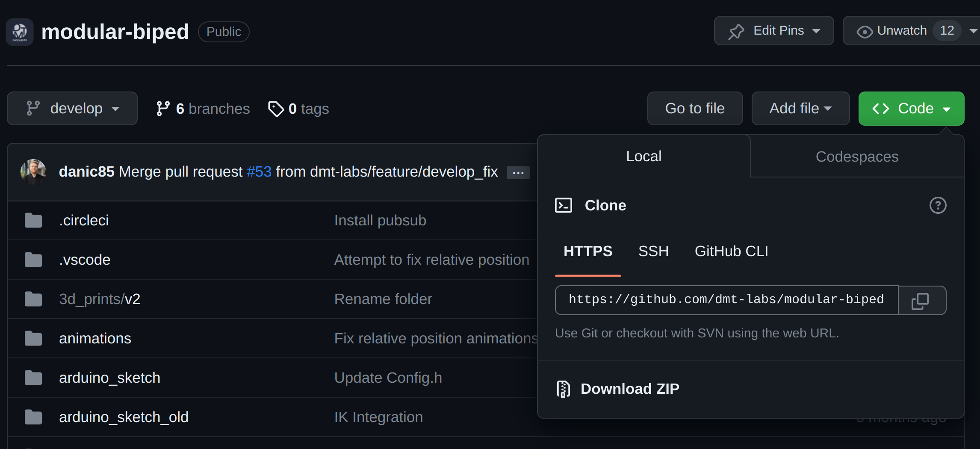Image resolution: width=980 pixels, height=449 pixels.
Task: Copy the HTTPS clone URL to clipboard
Action: coord(921,301)
